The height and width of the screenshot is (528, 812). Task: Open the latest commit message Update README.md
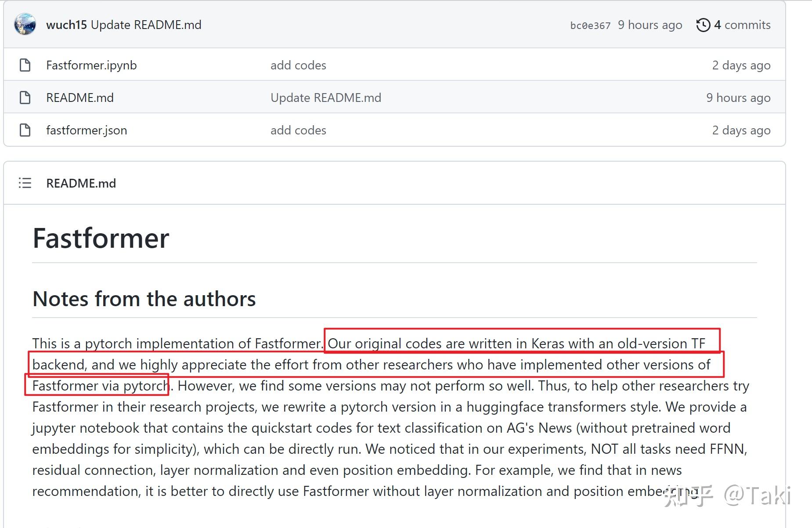click(x=146, y=25)
